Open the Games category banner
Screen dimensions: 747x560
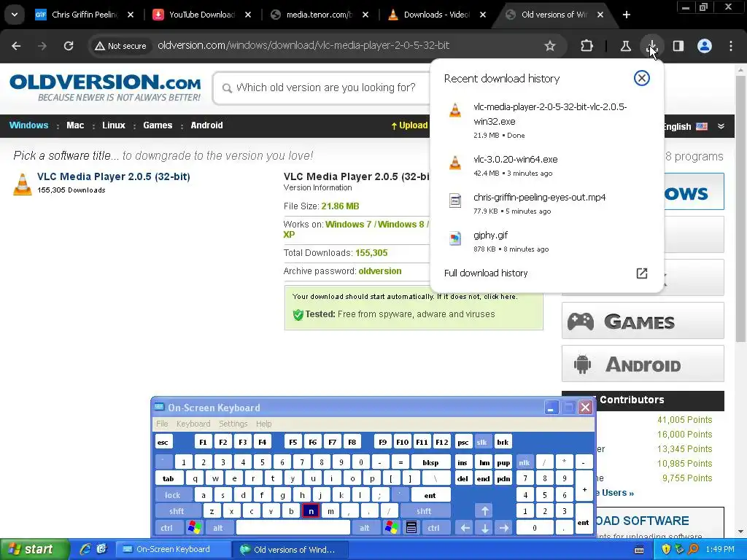[x=643, y=321]
